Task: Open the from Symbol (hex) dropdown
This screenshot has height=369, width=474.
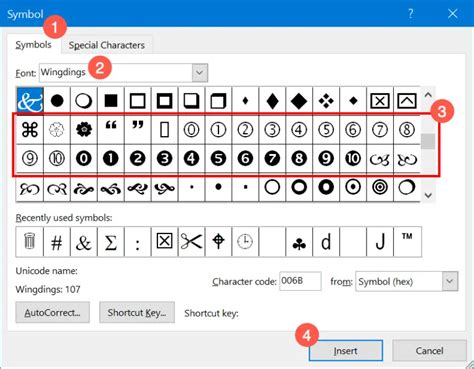Action: 450,281
